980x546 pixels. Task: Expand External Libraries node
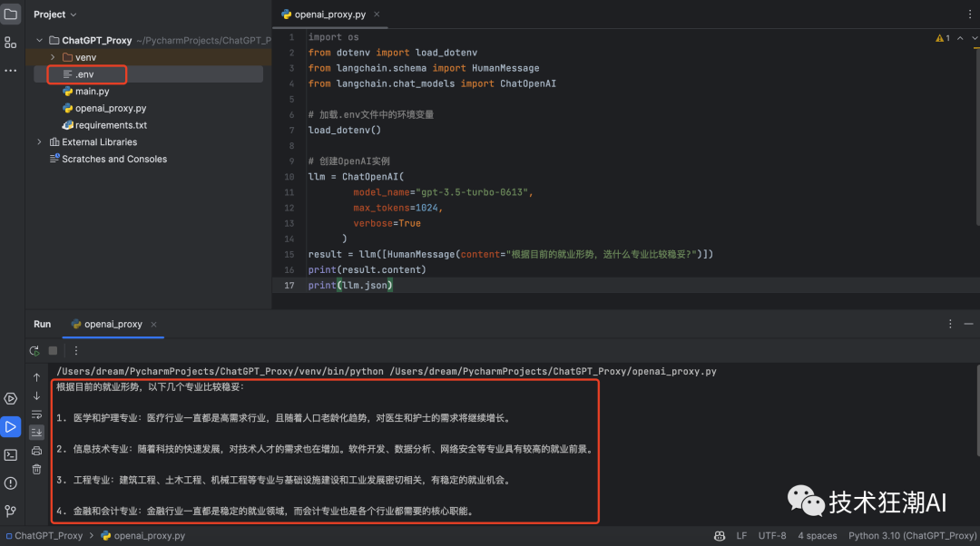39,142
